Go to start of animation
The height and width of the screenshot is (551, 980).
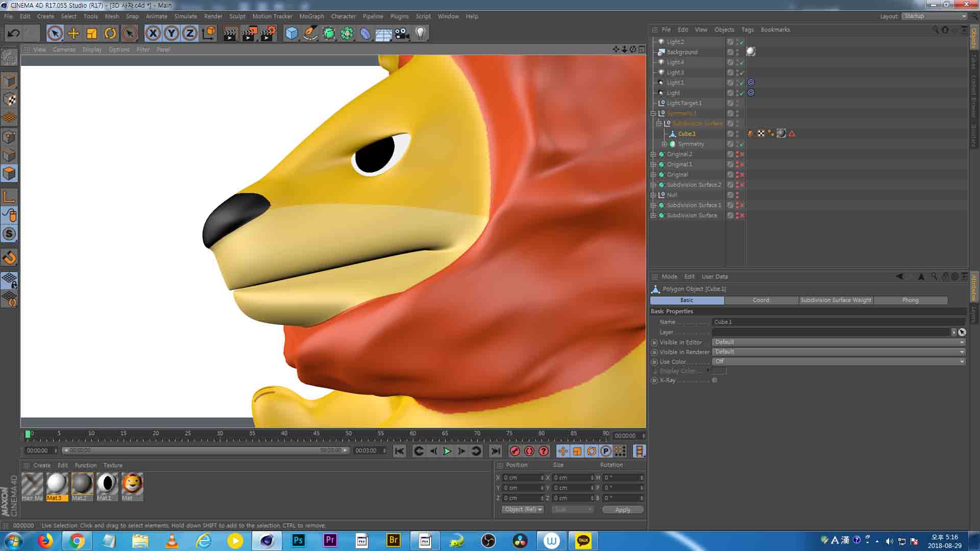pyautogui.click(x=400, y=451)
